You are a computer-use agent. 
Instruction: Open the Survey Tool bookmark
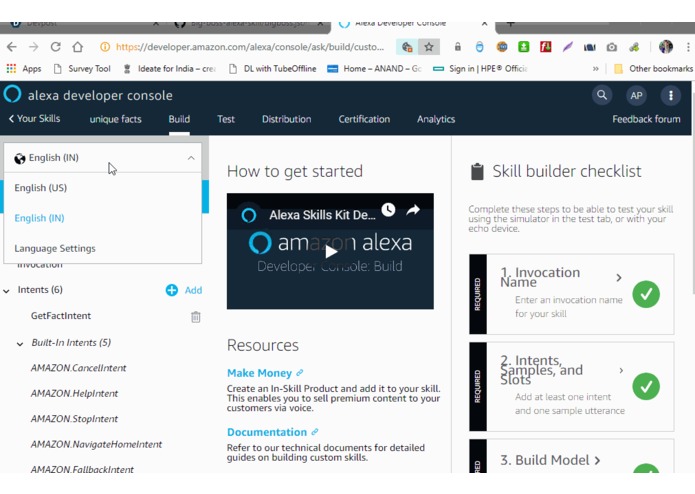click(x=82, y=69)
